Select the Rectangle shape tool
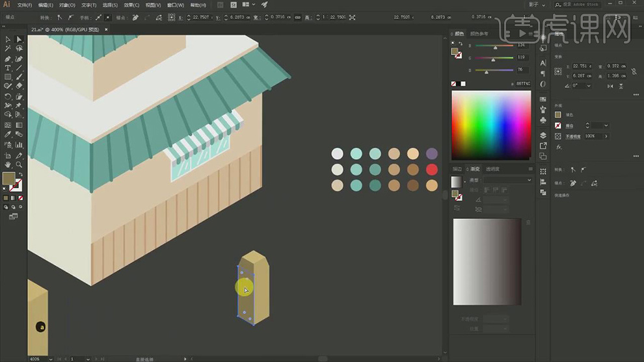 click(8, 77)
